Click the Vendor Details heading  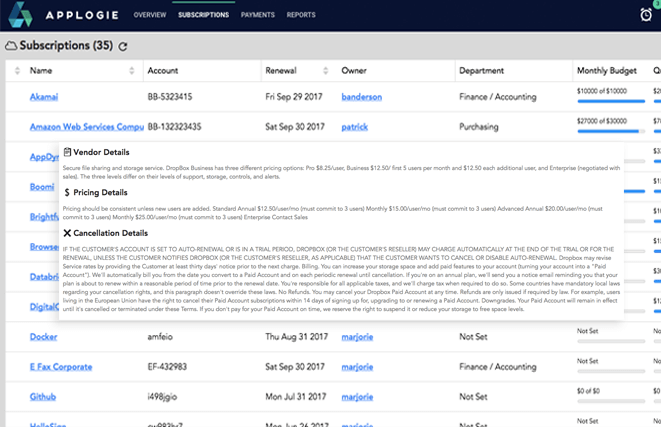click(101, 152)
